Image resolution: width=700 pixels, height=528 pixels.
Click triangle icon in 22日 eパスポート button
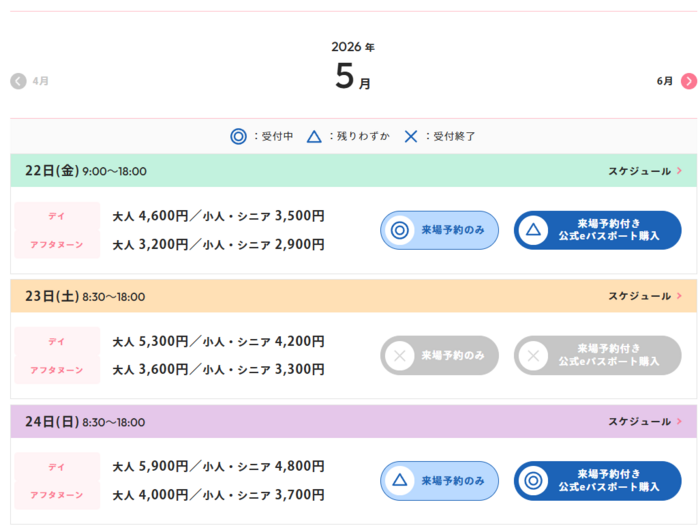point(533,230)
